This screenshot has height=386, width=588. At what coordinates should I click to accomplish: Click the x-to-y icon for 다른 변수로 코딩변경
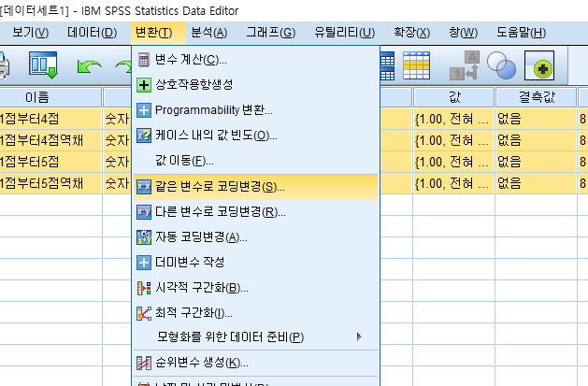click(144, 212)
